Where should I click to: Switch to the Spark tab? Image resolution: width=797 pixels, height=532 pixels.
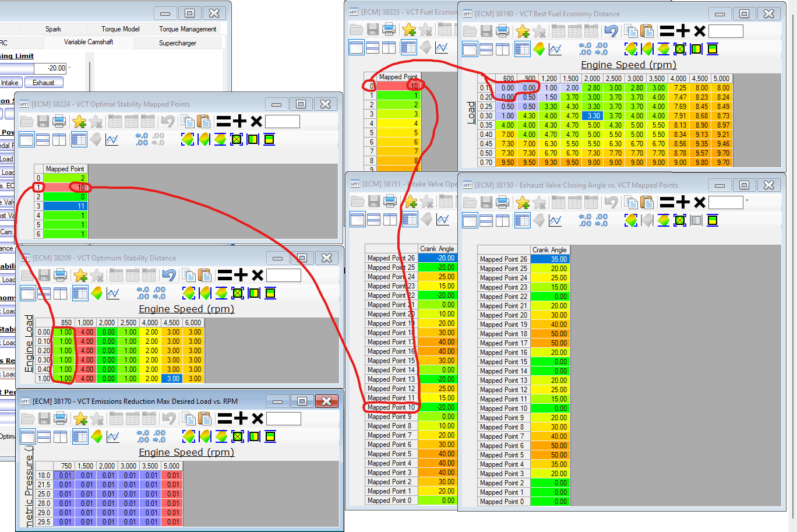[x=53, y=29]
